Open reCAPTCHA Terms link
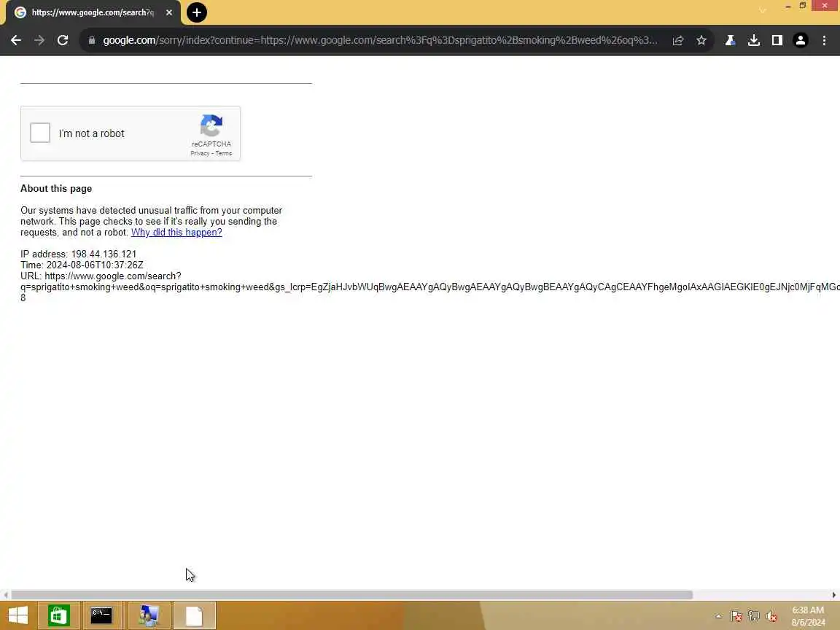The height and width of the screenshot is (630, 840). (224, 153)
